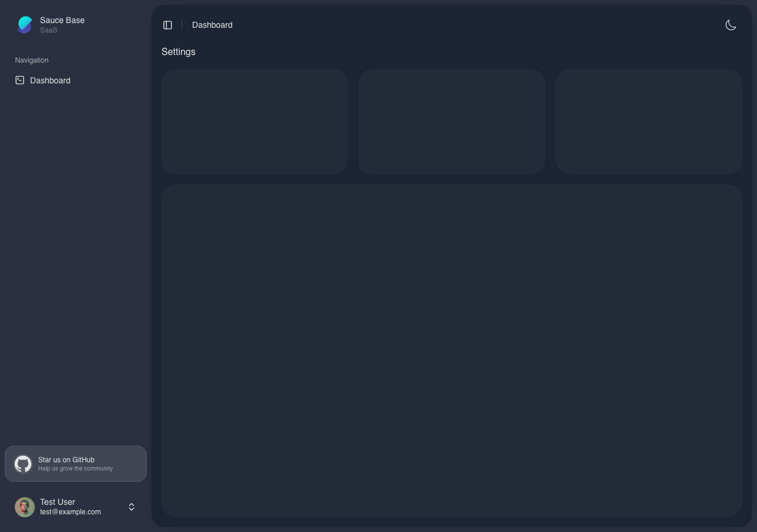This screenshot has height=532, width=757.
Task: Click the Sauce Base teal logo icon
Action: click(x=25, y=24)
